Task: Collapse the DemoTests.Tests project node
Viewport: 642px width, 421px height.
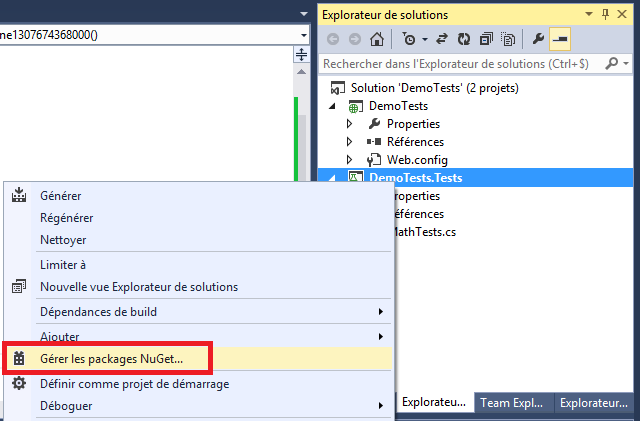Action: [332, 178]
